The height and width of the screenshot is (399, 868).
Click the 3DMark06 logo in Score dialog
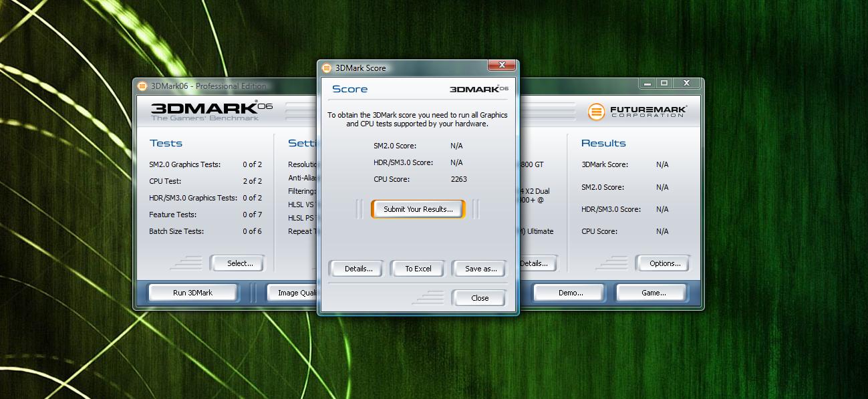click(479, 89)
